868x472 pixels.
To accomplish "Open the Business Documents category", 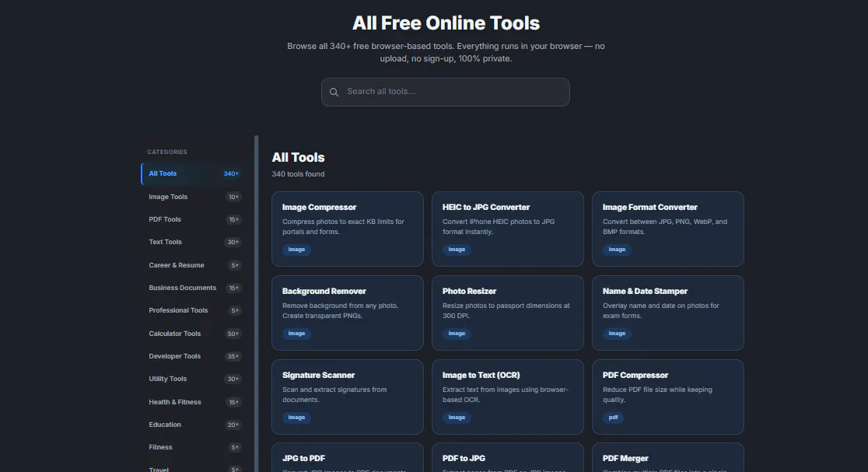I will click(192, 288).
